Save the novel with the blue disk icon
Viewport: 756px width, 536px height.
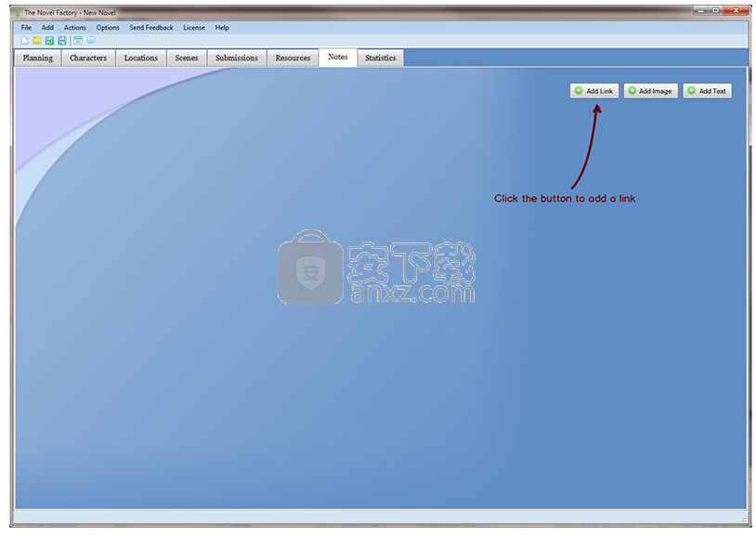[62, 41]
